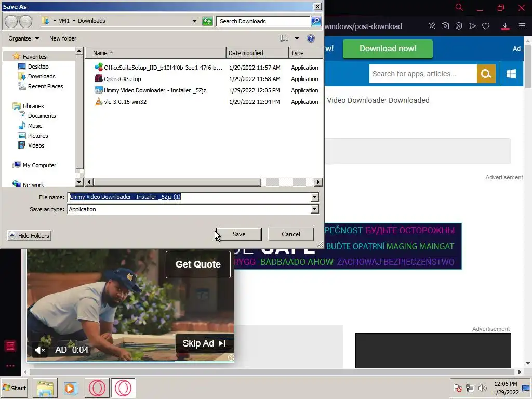Click the Save button
The image size is (532, 399).
pos(239,234)
